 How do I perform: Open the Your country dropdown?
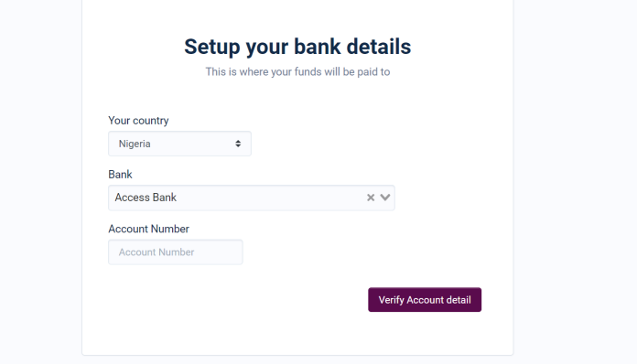click(x=179, y=144)
